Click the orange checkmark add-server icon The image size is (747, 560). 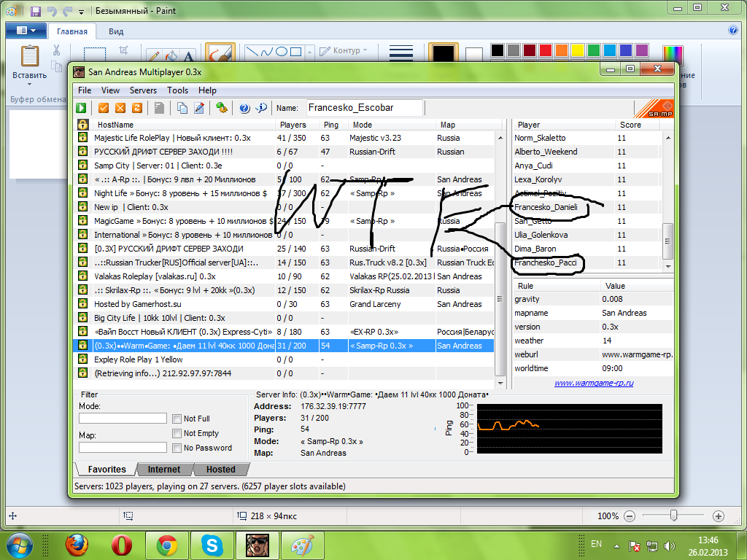104,108
